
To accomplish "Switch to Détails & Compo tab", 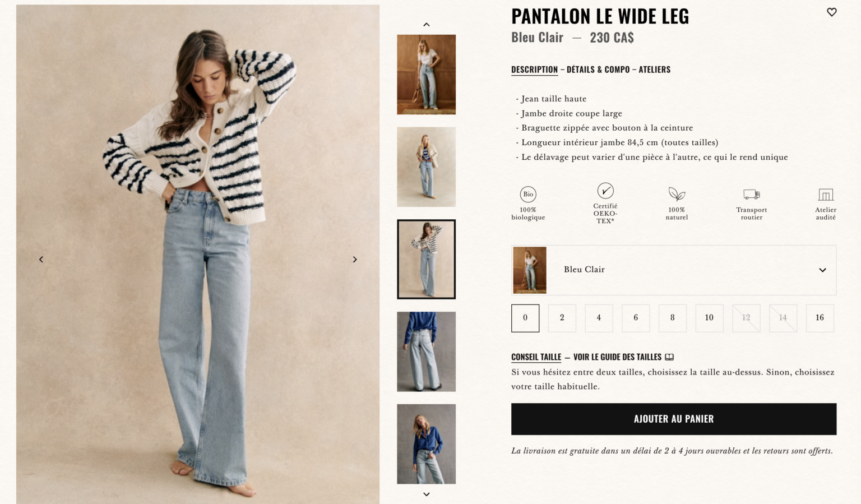I will tap(598, 70).
